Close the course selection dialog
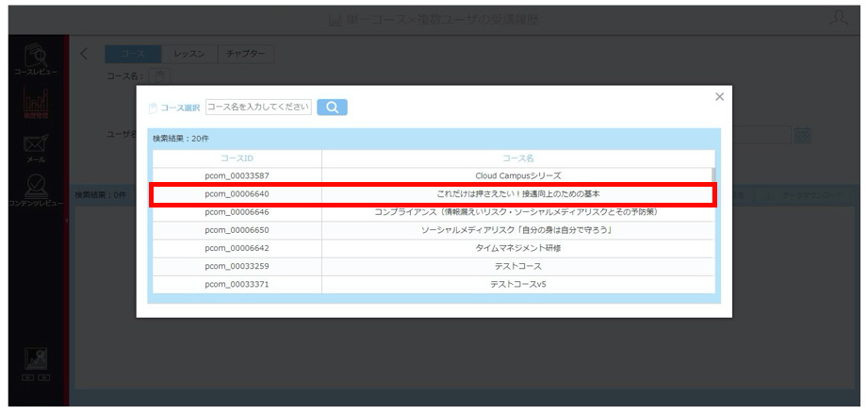This screenshot has height=415, width=868. [x=719, y=97]
